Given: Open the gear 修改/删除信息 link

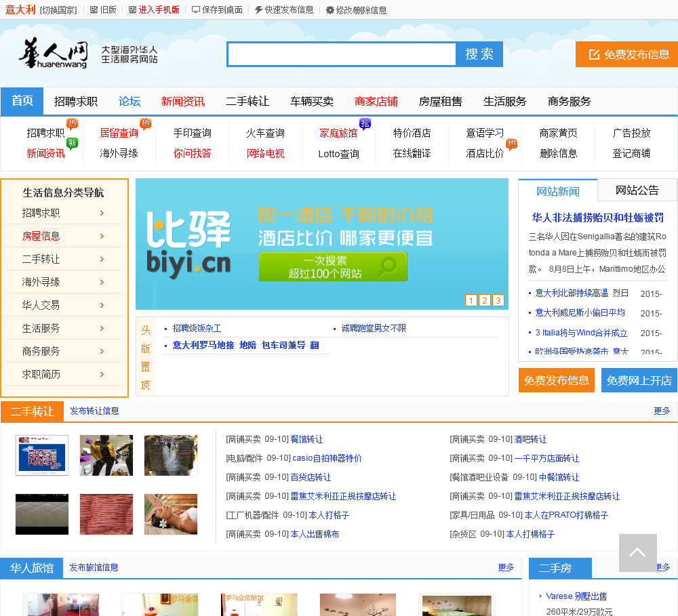Looking at the screenshot, I should [x=357, y=9].
